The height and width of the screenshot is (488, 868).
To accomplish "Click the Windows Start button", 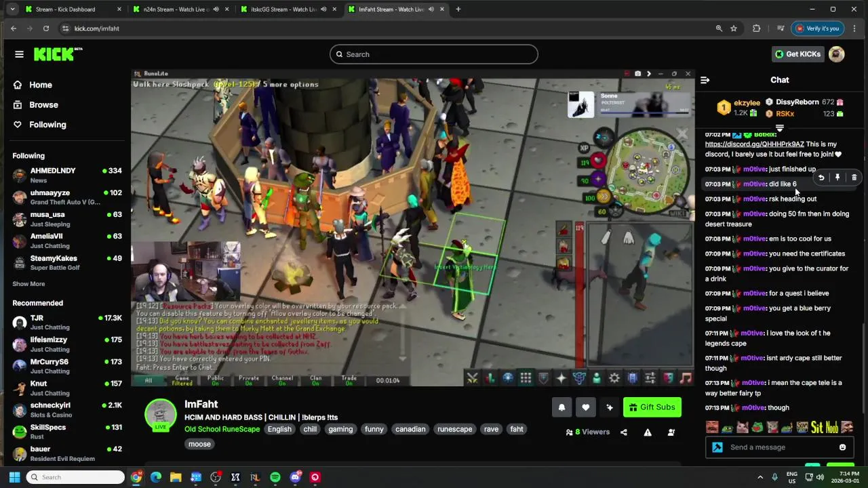I will [x=14, y=477].
